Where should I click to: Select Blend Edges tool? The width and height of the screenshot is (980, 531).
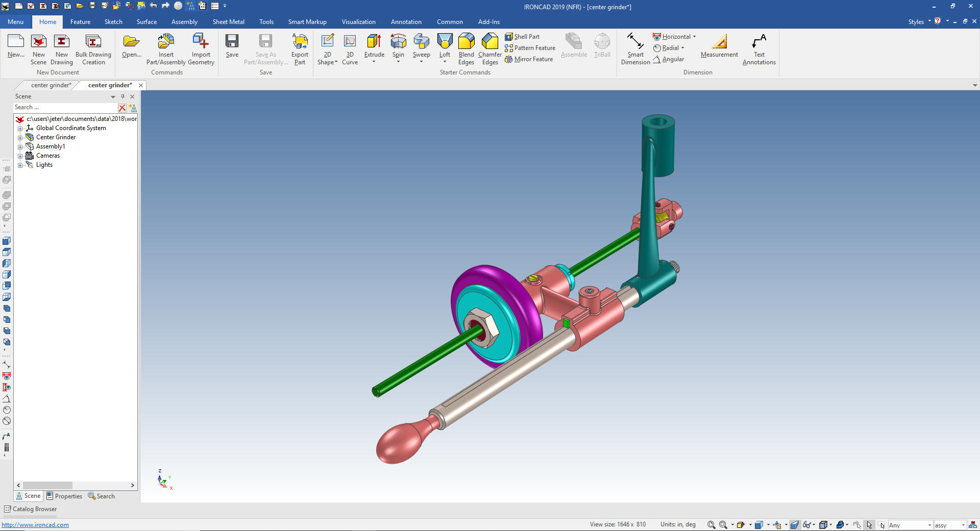466,42
